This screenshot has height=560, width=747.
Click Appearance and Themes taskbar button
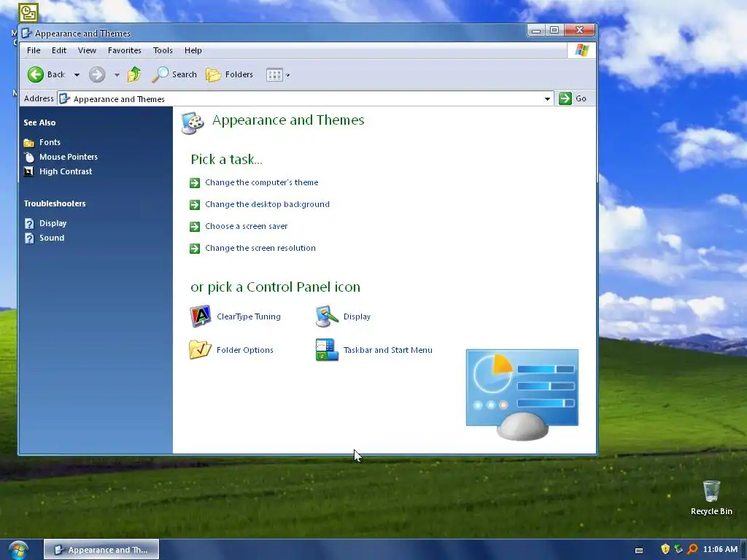(x=101, y=550)
